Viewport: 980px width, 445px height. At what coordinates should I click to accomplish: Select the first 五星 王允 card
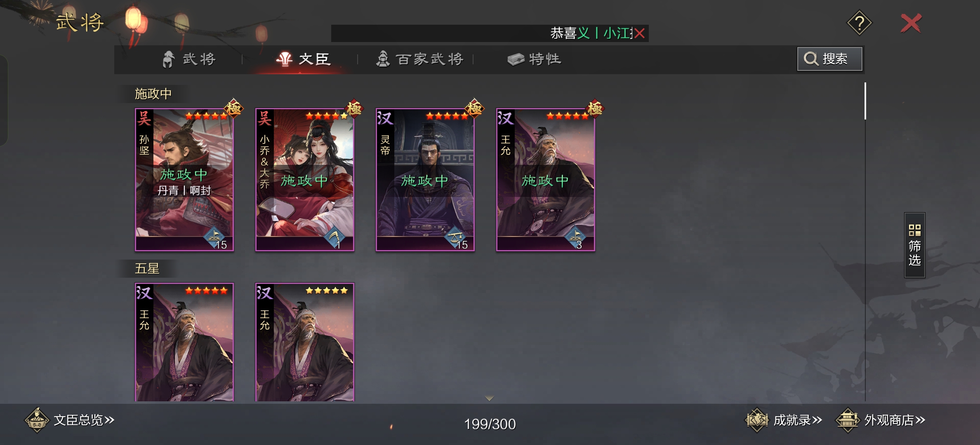[184, 342]
